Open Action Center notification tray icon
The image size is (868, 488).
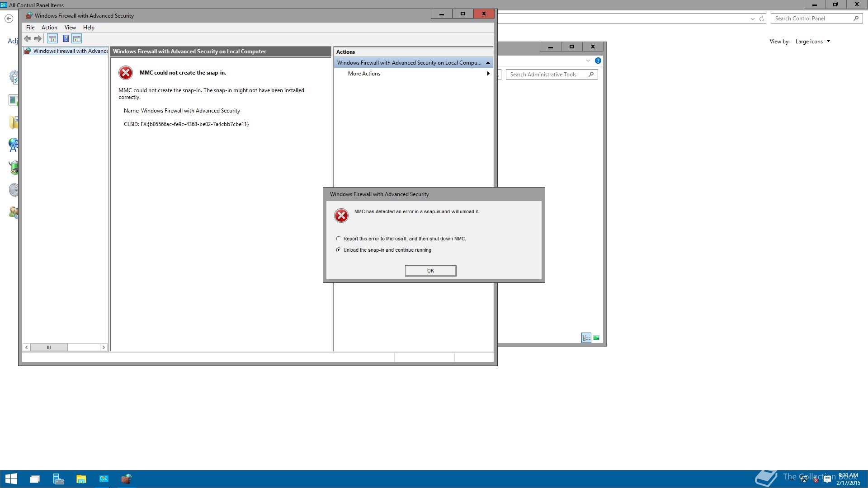(827, 479)
